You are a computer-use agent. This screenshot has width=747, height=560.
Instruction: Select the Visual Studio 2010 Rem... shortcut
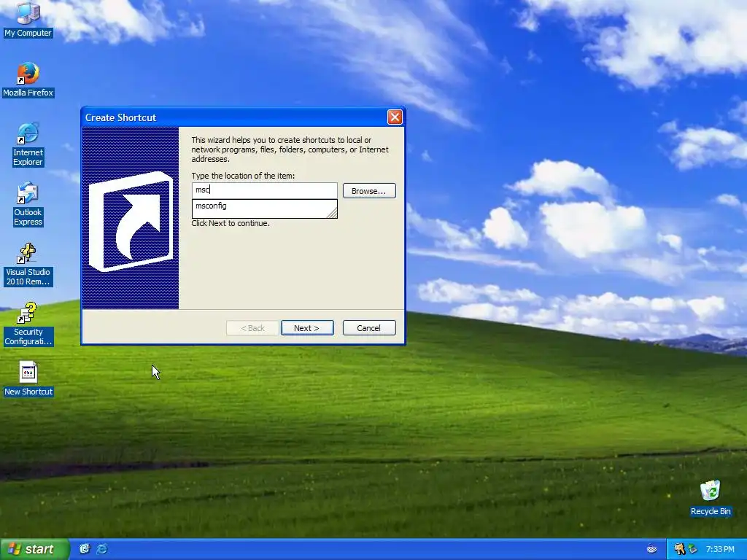click(x=28, y=264)
